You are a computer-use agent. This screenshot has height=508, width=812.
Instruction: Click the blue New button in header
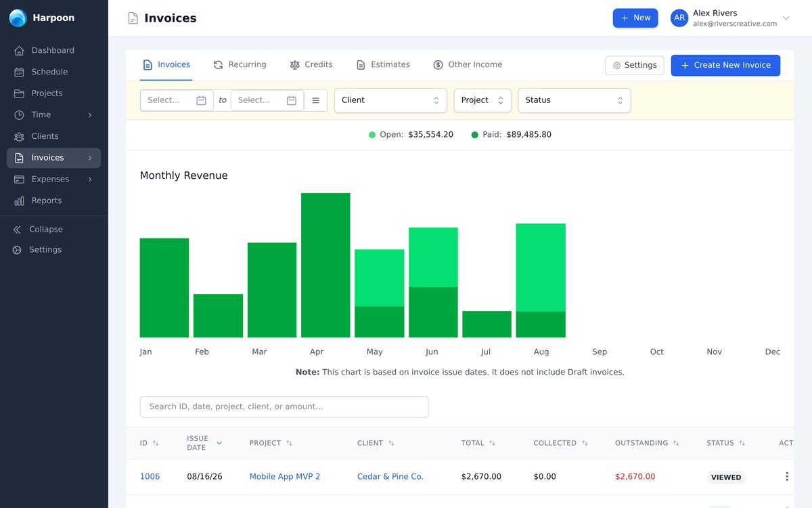(635, 18)
